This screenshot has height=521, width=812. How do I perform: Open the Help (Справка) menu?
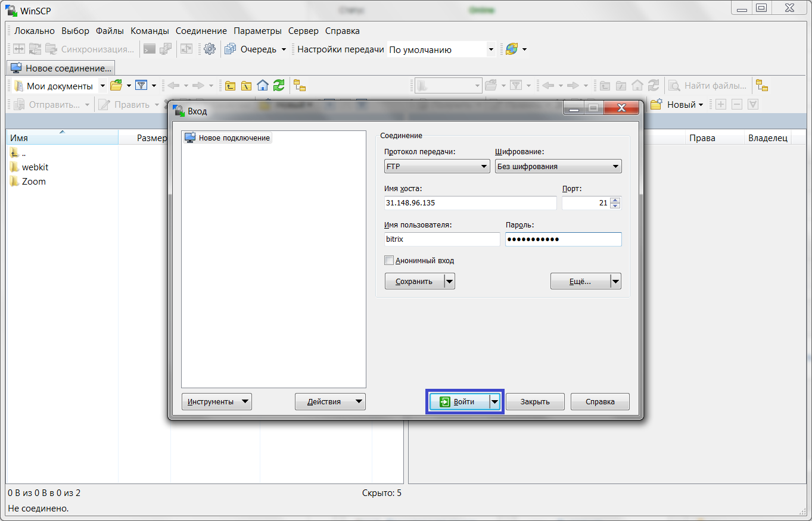click(342, 31)
